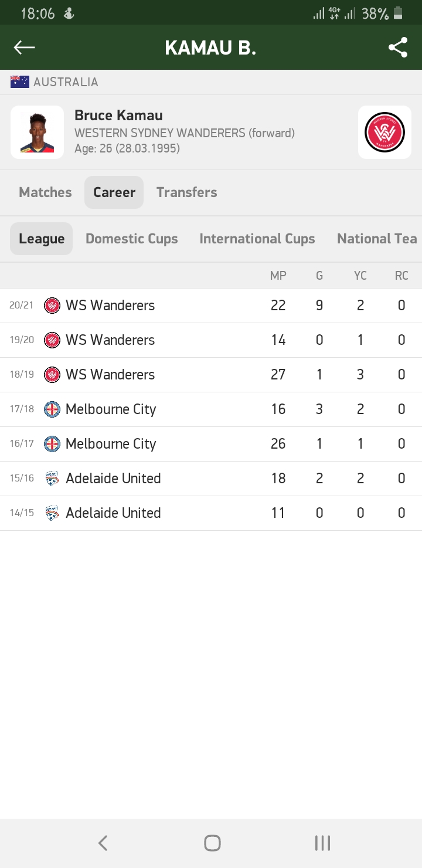Open the 14/15 Adelaide United season row
Screen dimensions: 422x868
pyautogui.click(x=211, y=513)
